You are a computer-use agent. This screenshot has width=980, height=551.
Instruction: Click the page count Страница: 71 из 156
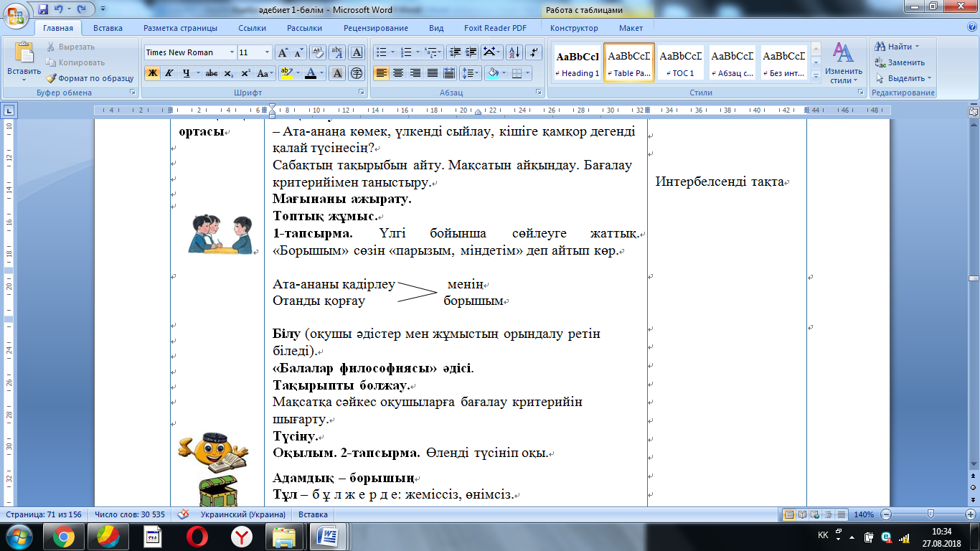[x=43, y=514]
